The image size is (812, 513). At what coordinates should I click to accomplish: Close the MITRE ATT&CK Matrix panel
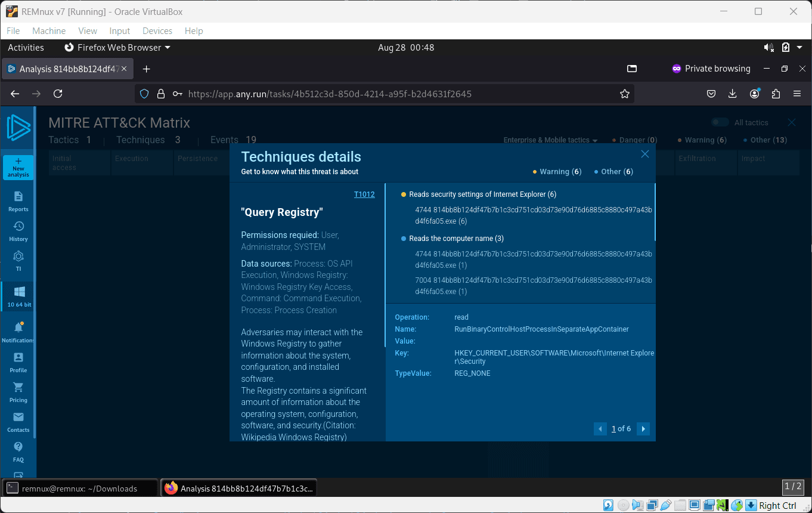(x=792, y=122)
